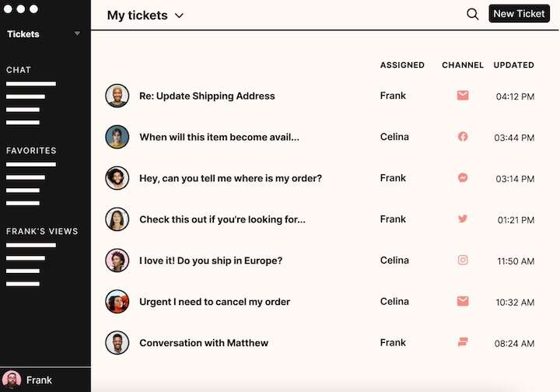Click the Instagram channel icon
The width and height of the screenshot is (560, 392).
pos(463,260)
